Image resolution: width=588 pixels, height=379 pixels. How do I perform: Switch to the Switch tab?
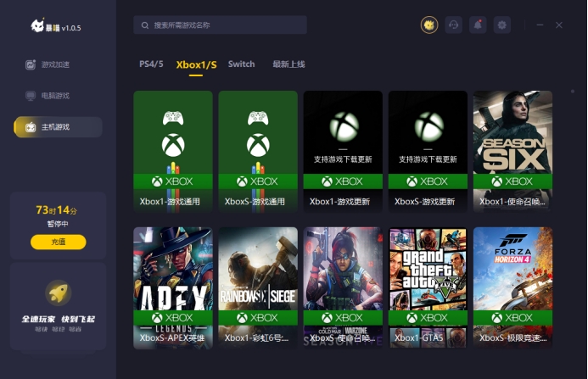click(242, 64)
